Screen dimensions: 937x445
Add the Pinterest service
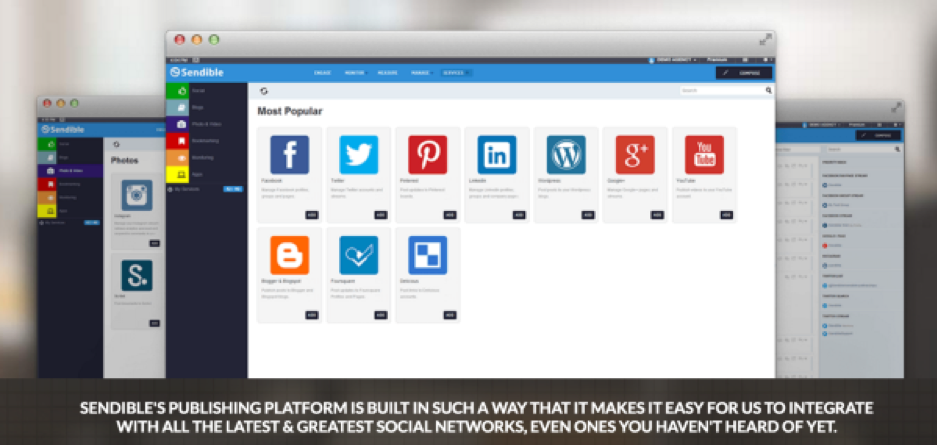[450, 214]
